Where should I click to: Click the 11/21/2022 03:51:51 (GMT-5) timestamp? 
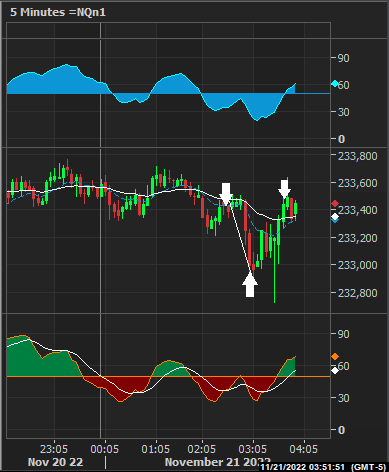click(323, 467)
